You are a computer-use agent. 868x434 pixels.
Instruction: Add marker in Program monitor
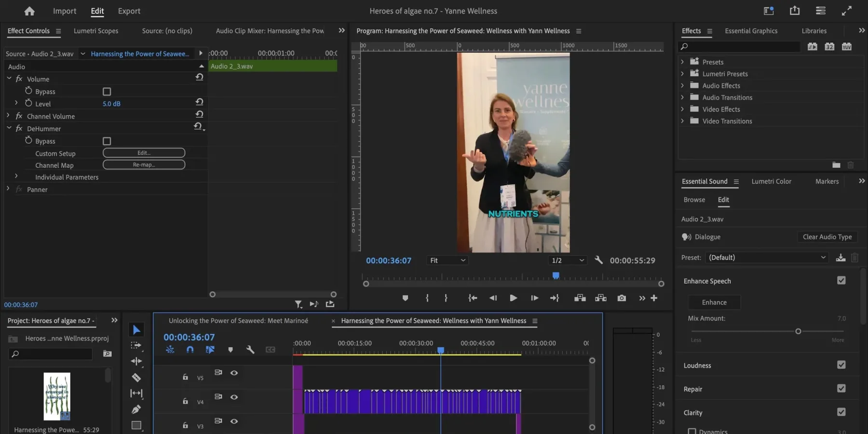coord(405,298)
